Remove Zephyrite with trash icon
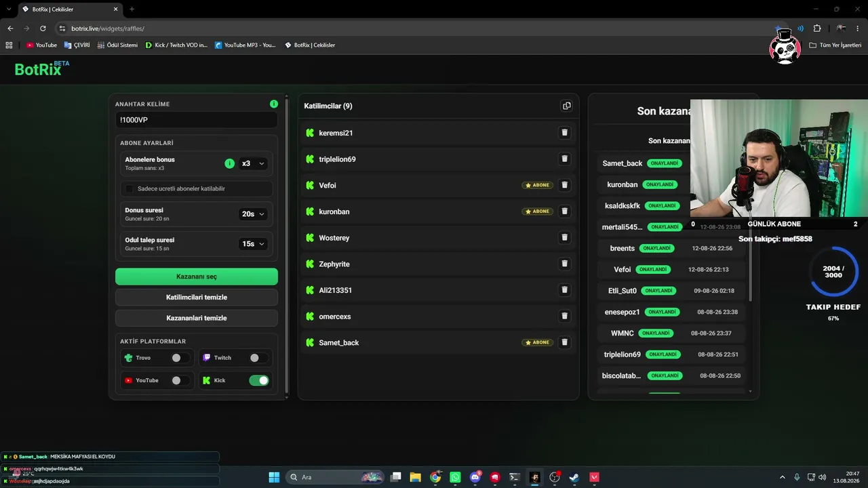This screenshot has height=488, width=868. point(564,264)
